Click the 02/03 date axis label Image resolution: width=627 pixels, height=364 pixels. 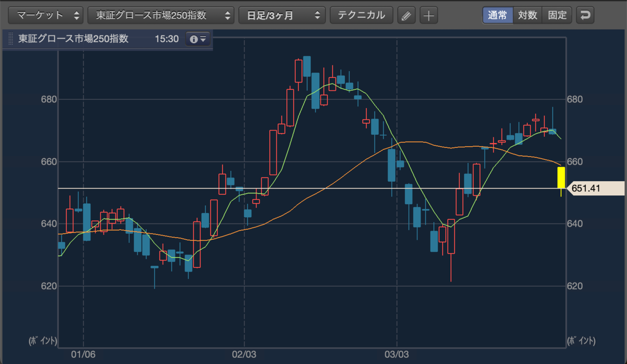[245, 355]
